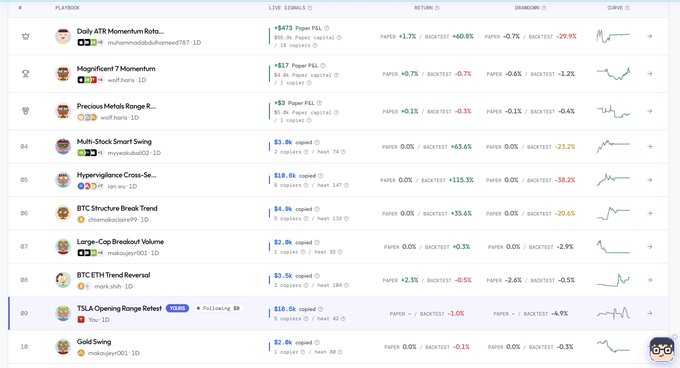Click the arrow icon on Hypervigilance row

(x=650, y=180)
